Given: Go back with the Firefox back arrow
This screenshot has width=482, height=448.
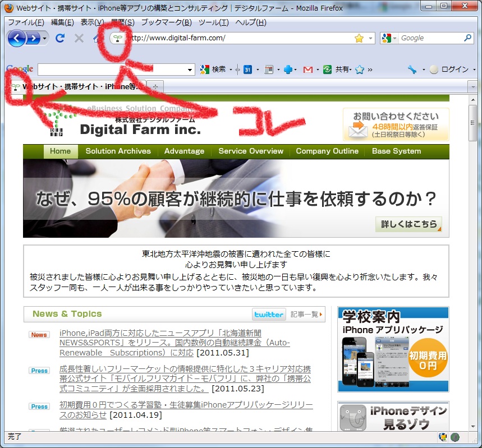Looking at the screenshot, I should [16, 38].
